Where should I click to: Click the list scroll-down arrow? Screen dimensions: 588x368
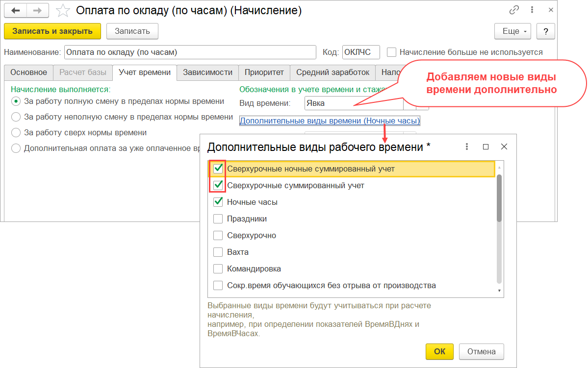point(499,291)
